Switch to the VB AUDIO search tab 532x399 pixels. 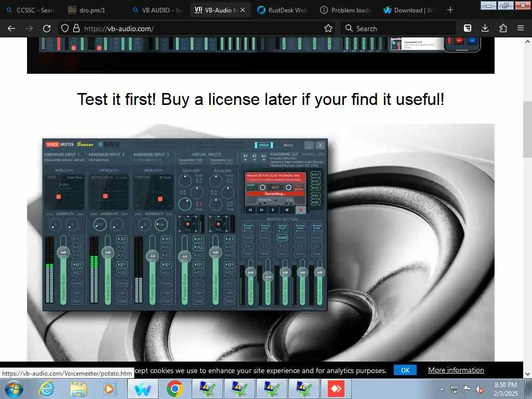pyautogui.click(x=158, y=10)
